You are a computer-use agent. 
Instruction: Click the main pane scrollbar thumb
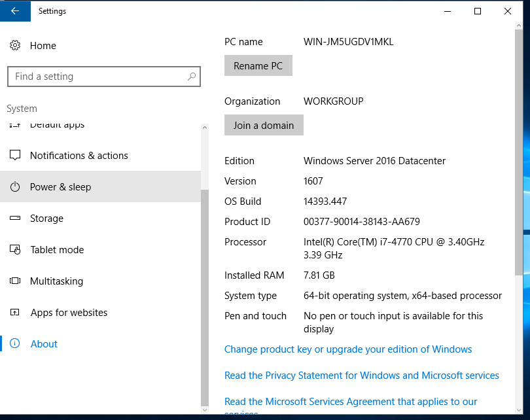(x=519, y=152)
